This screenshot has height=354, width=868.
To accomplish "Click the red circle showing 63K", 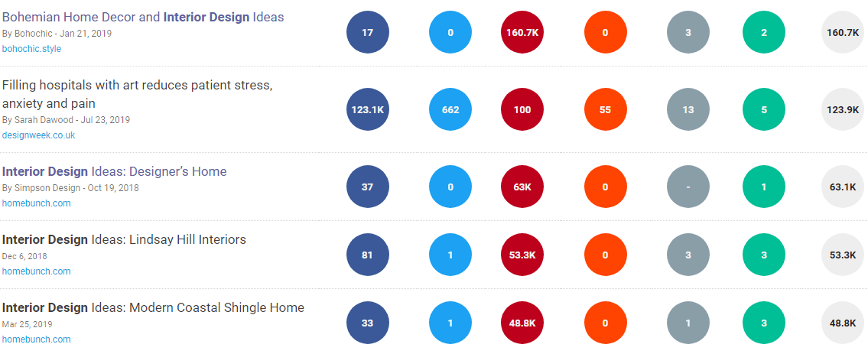I will 522,187.
